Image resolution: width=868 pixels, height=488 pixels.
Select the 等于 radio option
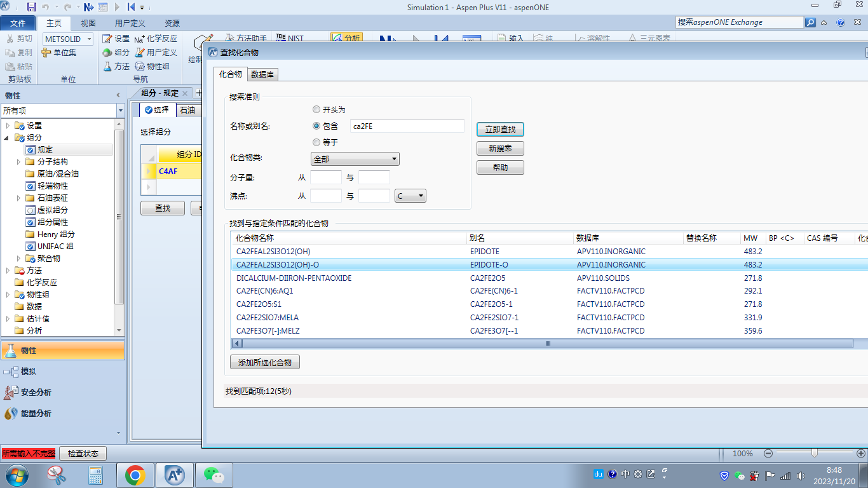316,142
